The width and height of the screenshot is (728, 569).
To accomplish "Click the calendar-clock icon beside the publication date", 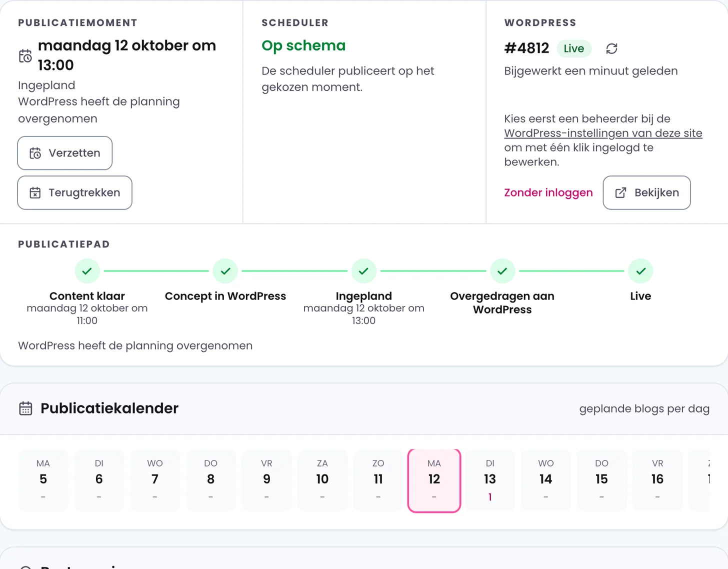I will [25, 56].
